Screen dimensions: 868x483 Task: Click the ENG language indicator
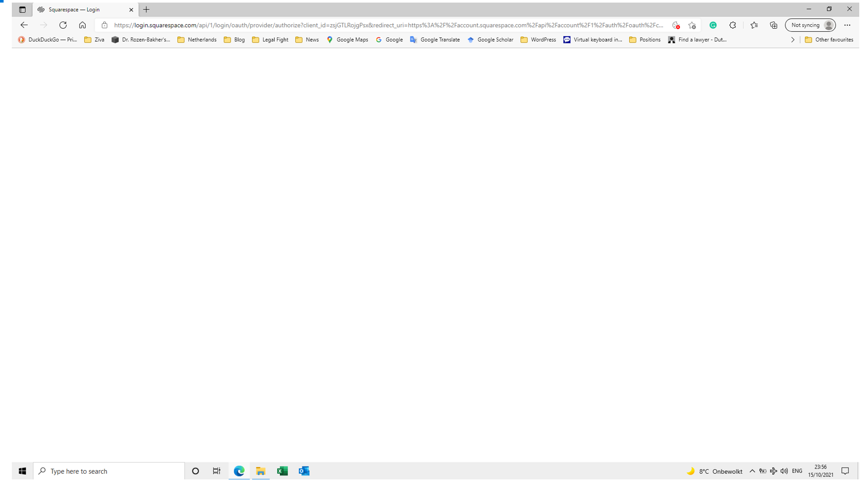tap(797, 471)
